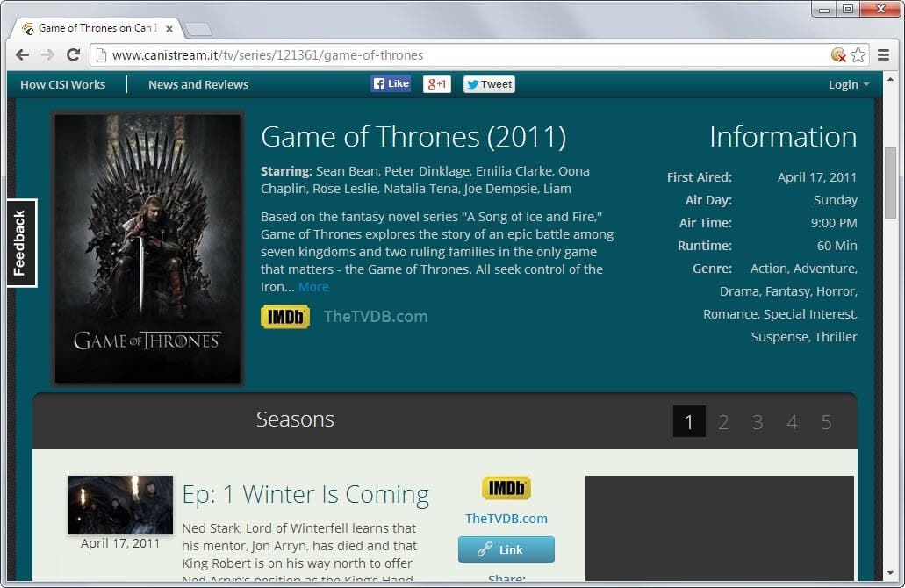905x588 pixels.
Task: Open the episode TheTVDB.com link
Action: [506, 518]
